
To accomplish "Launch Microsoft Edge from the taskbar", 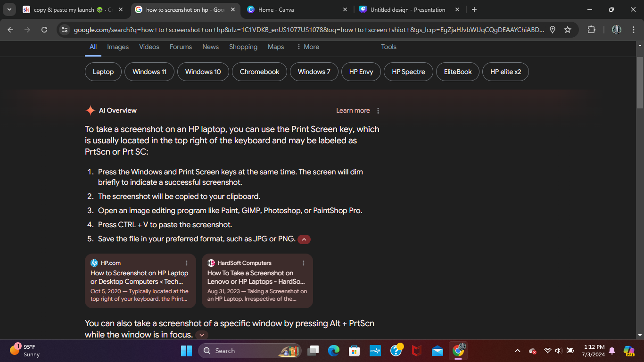I will (334, 351).
